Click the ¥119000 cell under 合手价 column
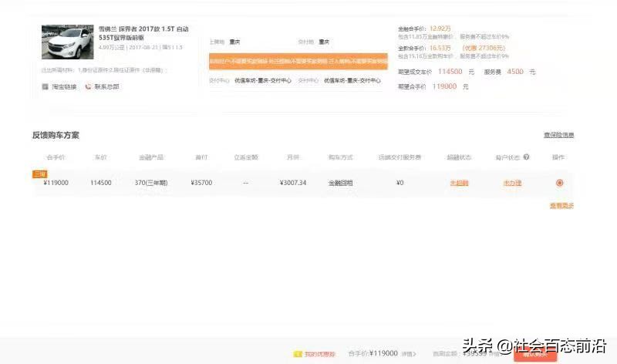The height and width of the screenshot is (364, 617). tap(56, 183)
